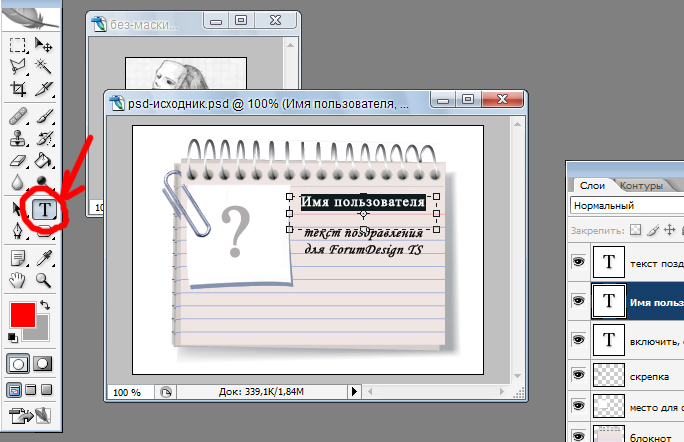Screen dimensions: 684x442
Task: Reset to default black and white colors
Action: (13, 337)
